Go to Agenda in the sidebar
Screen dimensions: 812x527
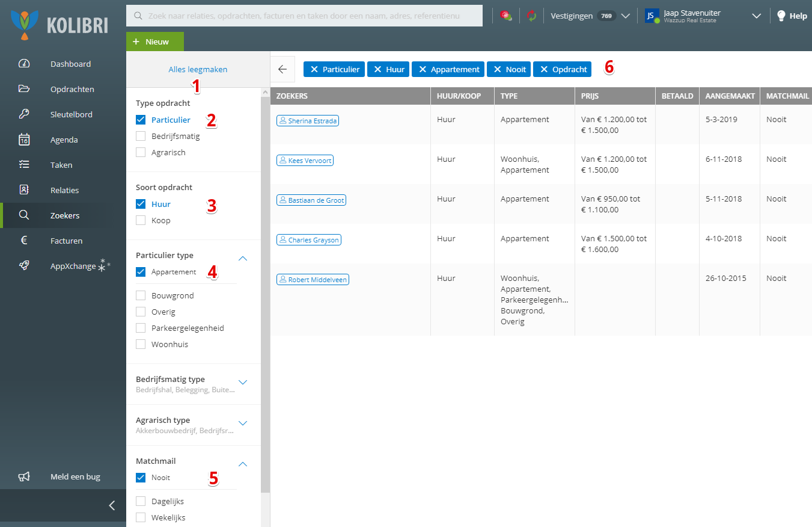coord(64,140)
